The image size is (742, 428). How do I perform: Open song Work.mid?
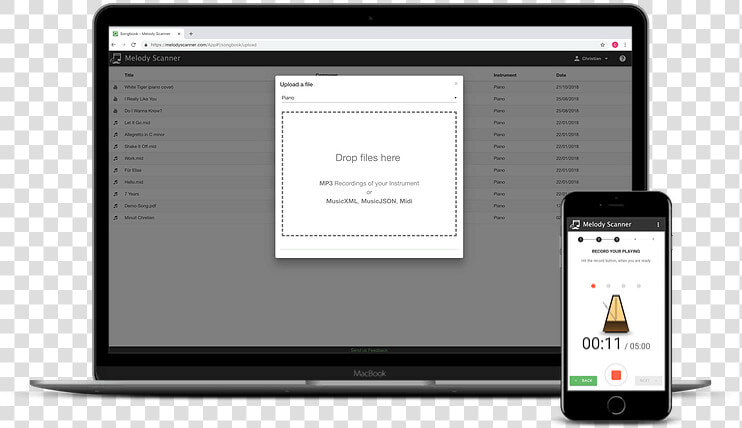(133, 158)
